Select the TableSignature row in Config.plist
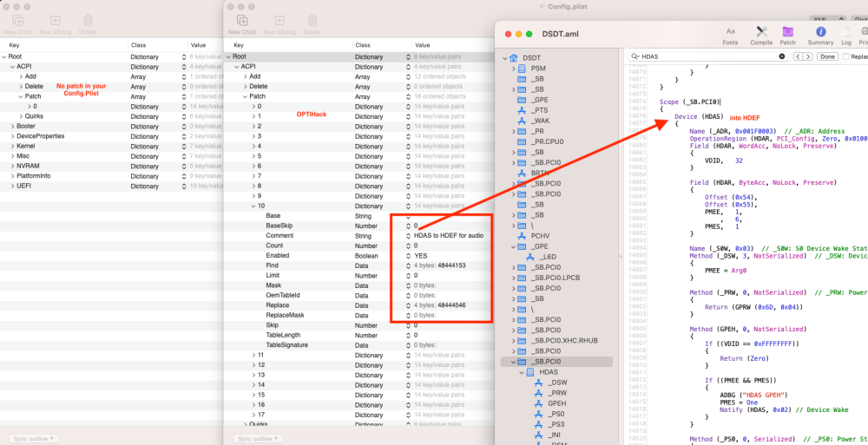This screenshot has width=868, height=445. click(358, 345)
